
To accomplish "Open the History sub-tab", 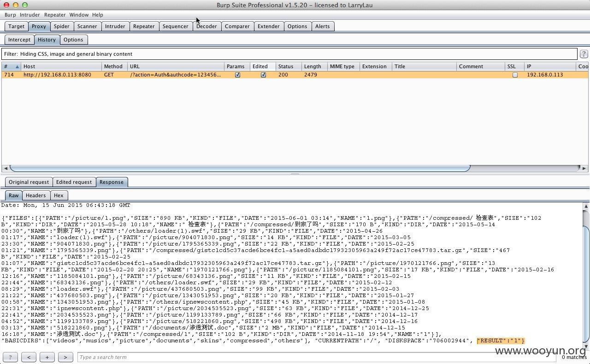I will coord(47,40).
